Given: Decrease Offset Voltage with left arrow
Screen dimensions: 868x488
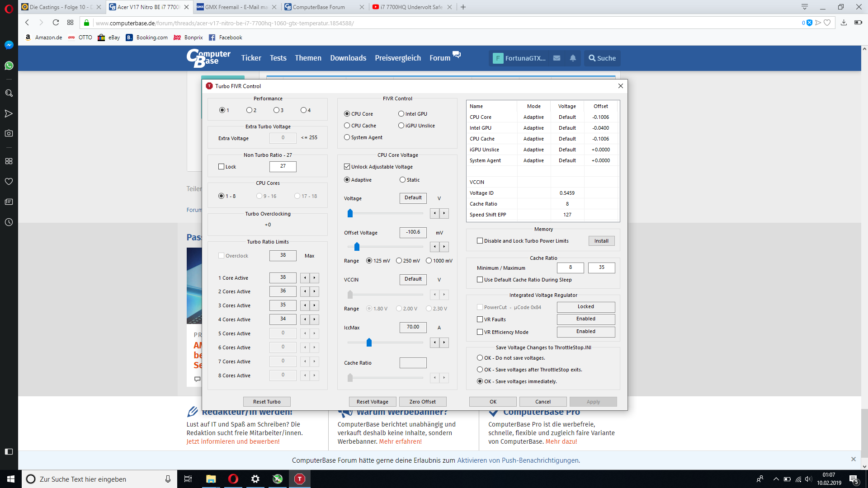Looking at the screenshot, I should 435,247.
